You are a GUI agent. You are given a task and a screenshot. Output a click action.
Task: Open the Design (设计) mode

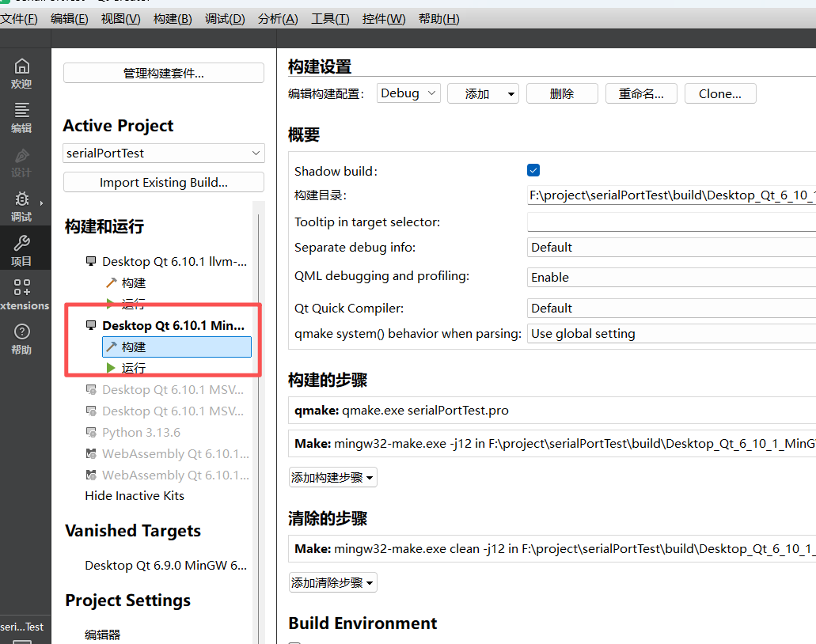click(x=21, y=161)
